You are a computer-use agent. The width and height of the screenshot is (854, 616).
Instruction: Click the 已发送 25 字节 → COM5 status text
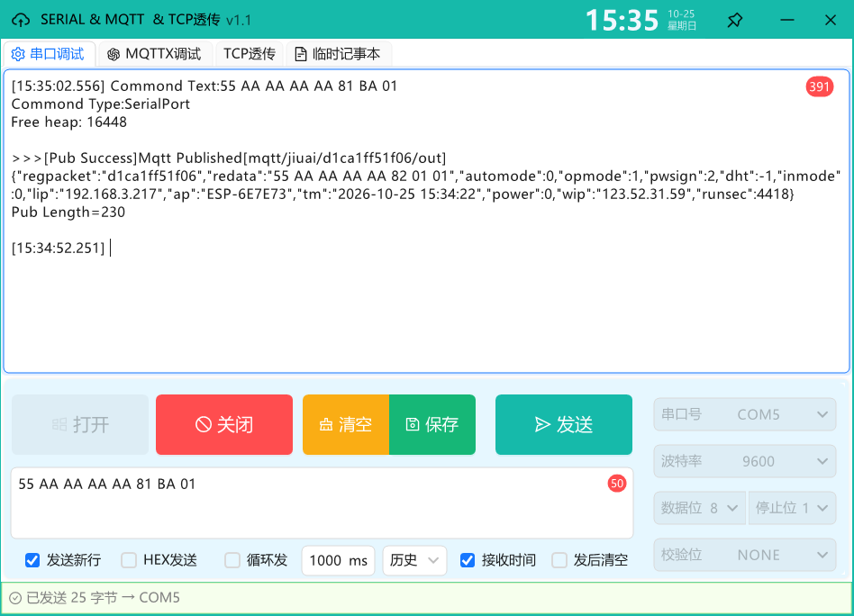pyautogui.click(x=103, y=598)
